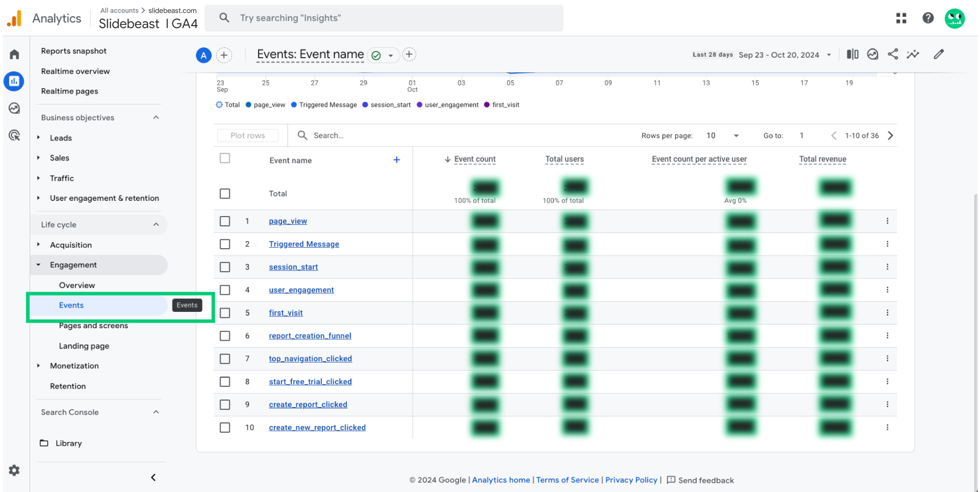This screenshot has width=980, height=492.
Task: Open the Privacy Policy link
Action: (x=631, y=479)
